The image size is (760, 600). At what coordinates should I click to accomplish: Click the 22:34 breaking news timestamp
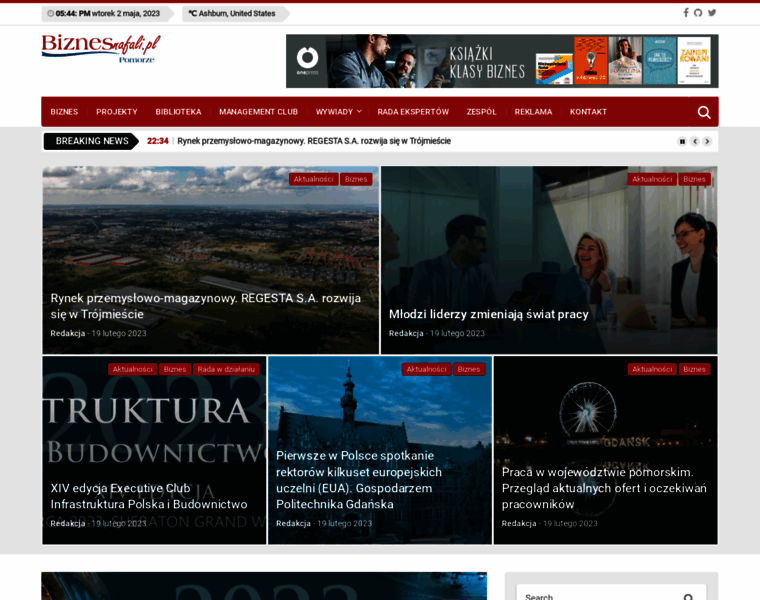(158, 141)
